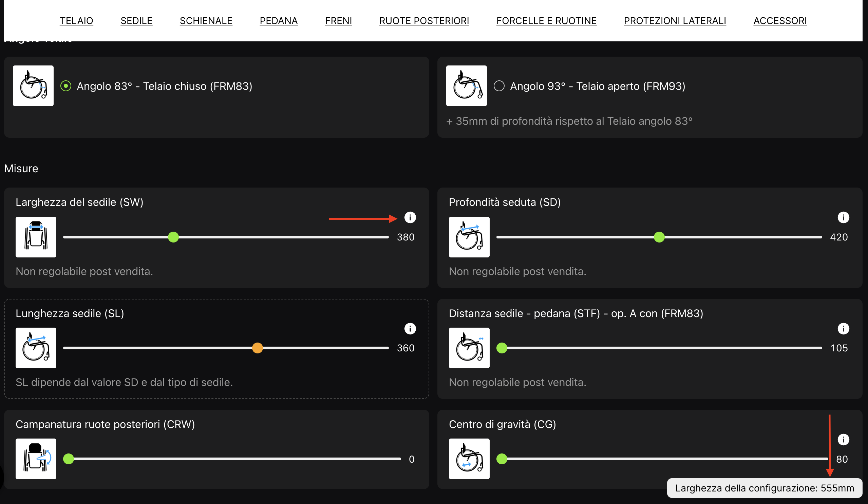The width and height of the screenshot is (868, 504).
Task: Click the FRM93 open frame thumbnail
Action: [466, 86]
